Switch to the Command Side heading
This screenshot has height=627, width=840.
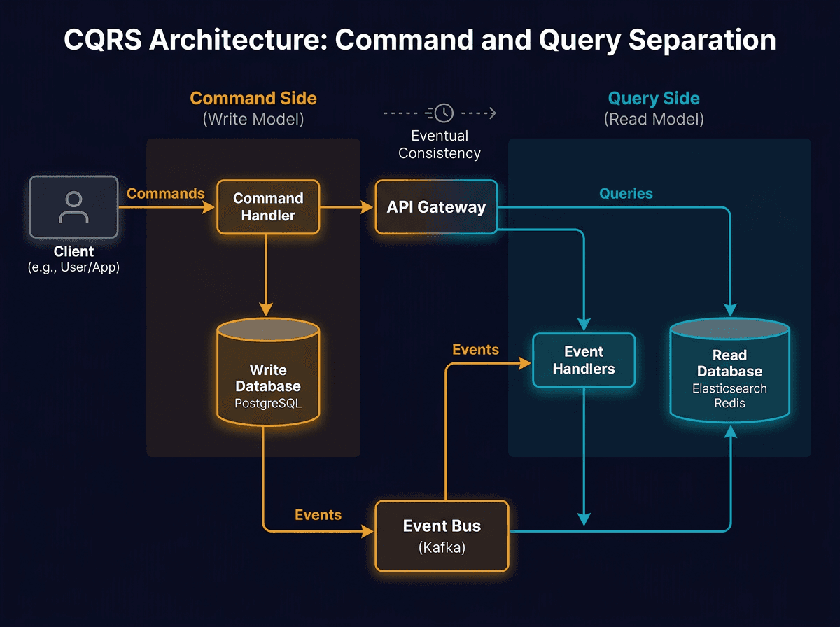pos(253,98)
